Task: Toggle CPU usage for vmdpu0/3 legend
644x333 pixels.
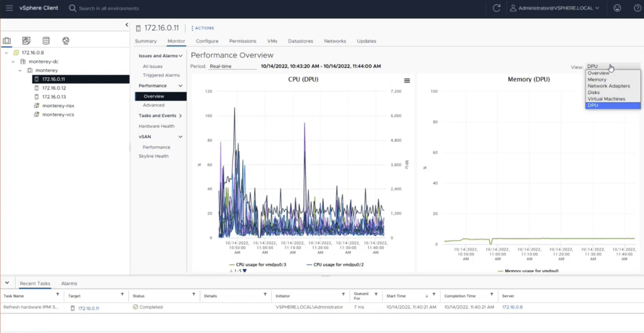Action: tap(257, 265)
